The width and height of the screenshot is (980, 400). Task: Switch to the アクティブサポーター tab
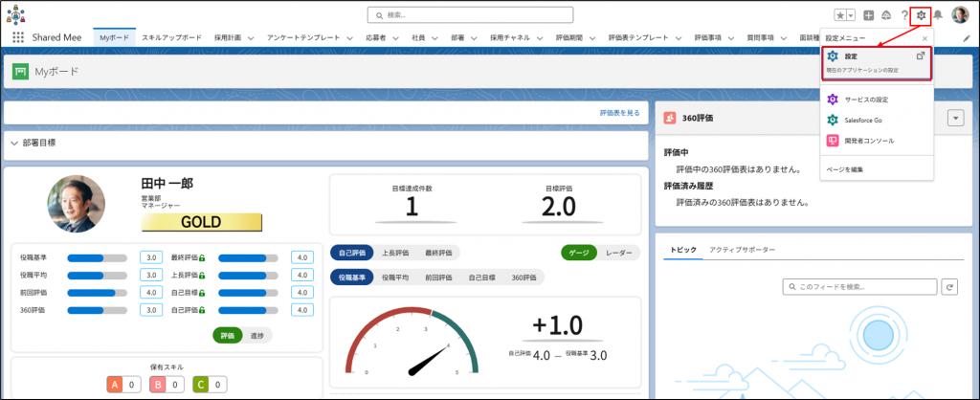point(742,249)
